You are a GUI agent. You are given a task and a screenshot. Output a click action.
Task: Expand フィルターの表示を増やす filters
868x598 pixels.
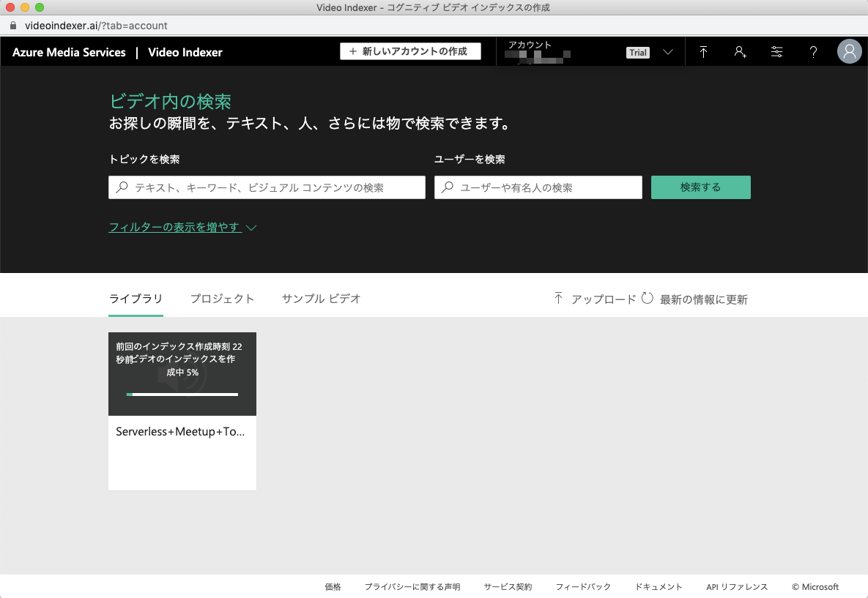tap(176, 227)
